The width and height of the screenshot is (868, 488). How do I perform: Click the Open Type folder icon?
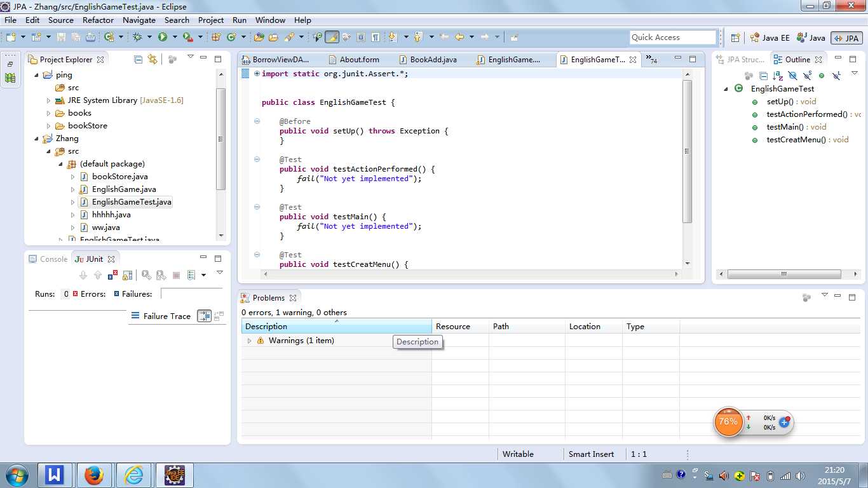pos(259,37)
